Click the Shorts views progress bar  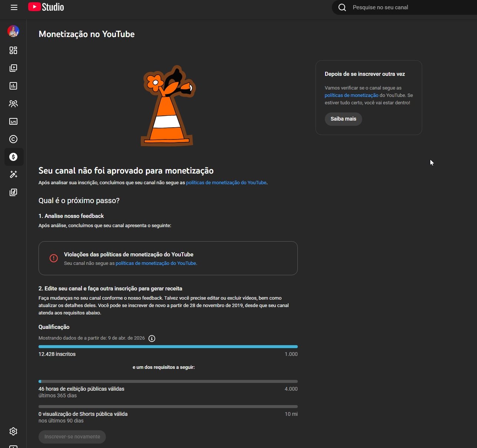[168, 407]
